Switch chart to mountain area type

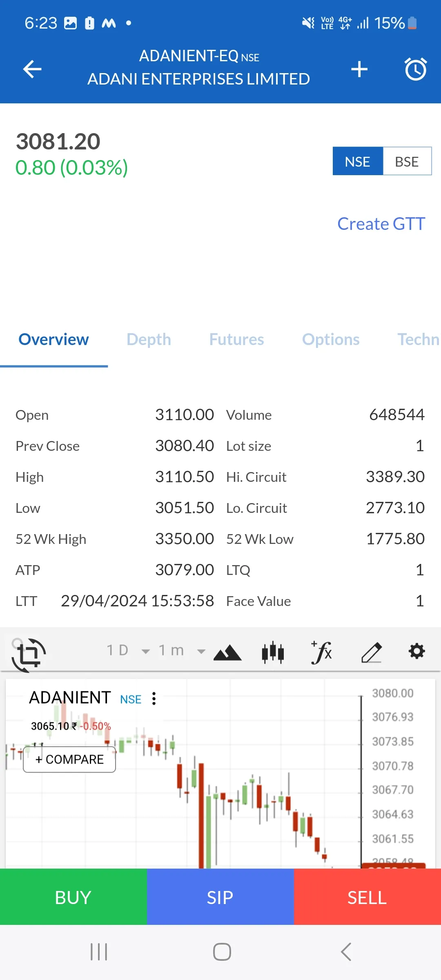[x=227, y=652]
